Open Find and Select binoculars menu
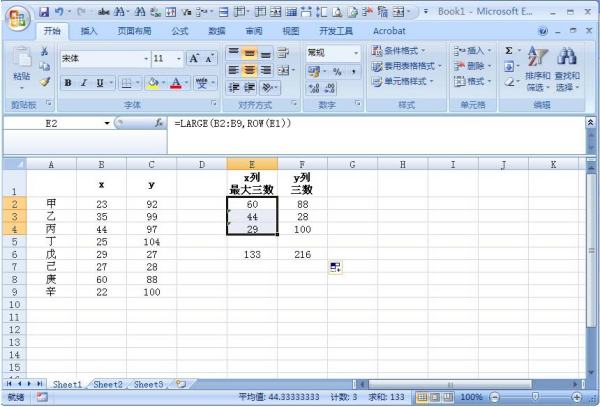Viewport: 600px width, 407px height. (x=567, y=69)
